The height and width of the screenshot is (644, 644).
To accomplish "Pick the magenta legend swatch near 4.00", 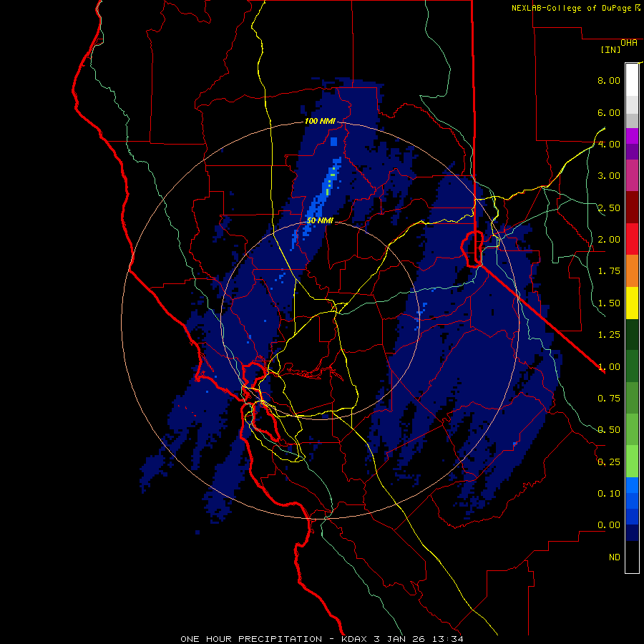I will pos(632,136).
